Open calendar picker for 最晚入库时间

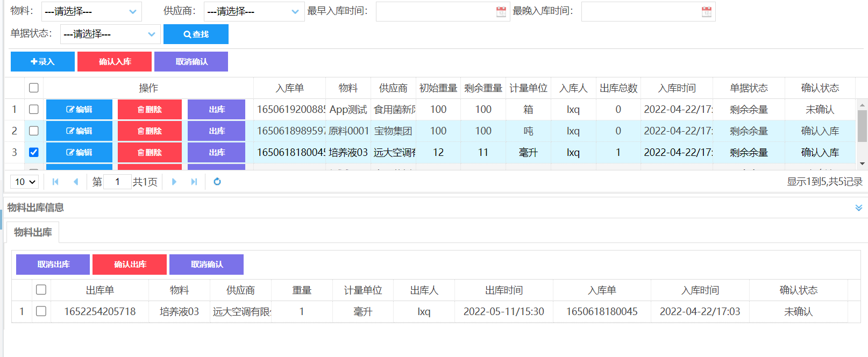[x=707, y=12]
